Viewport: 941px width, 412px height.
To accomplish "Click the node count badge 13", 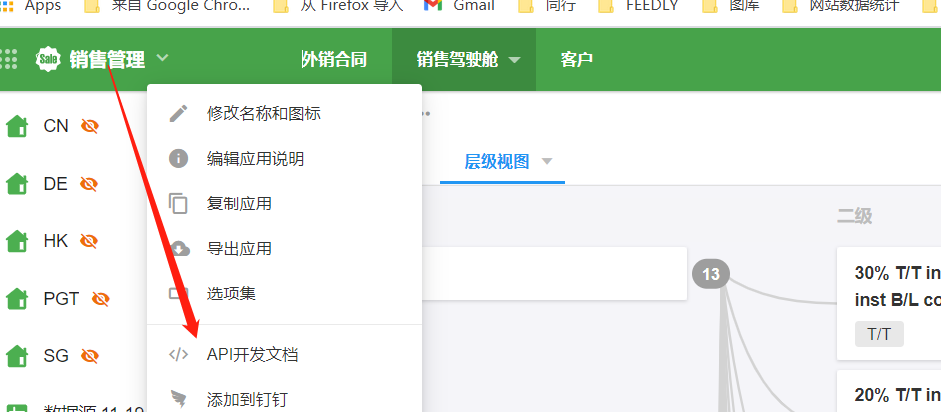I will pos(711,273).
